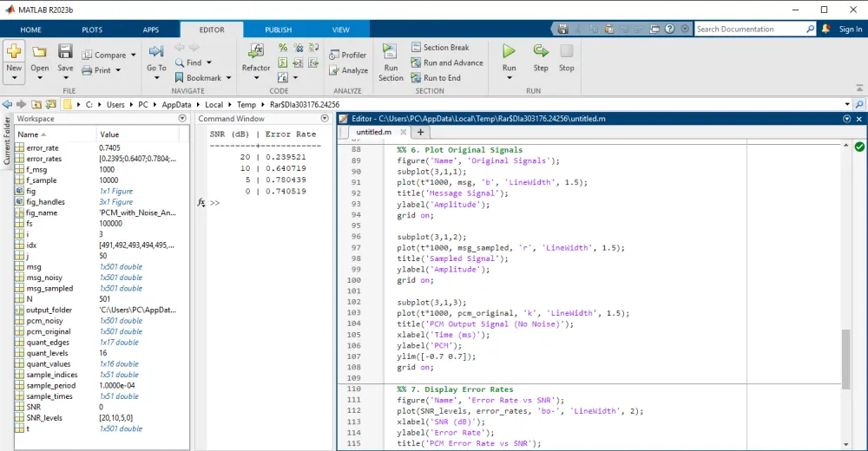Screen dimensions: 868x451
Task: Click the wrap comments icon in Code group
Action: (314, 48)
